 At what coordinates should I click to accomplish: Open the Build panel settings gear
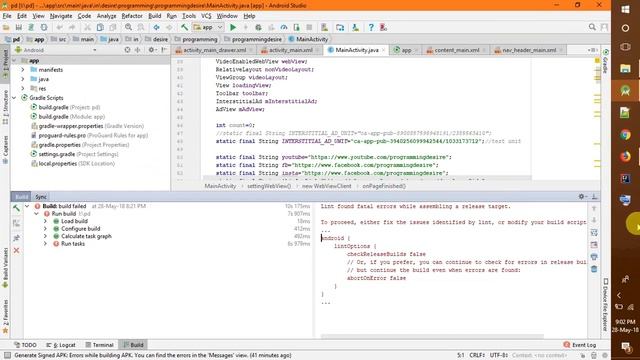(x=582, y=196)
